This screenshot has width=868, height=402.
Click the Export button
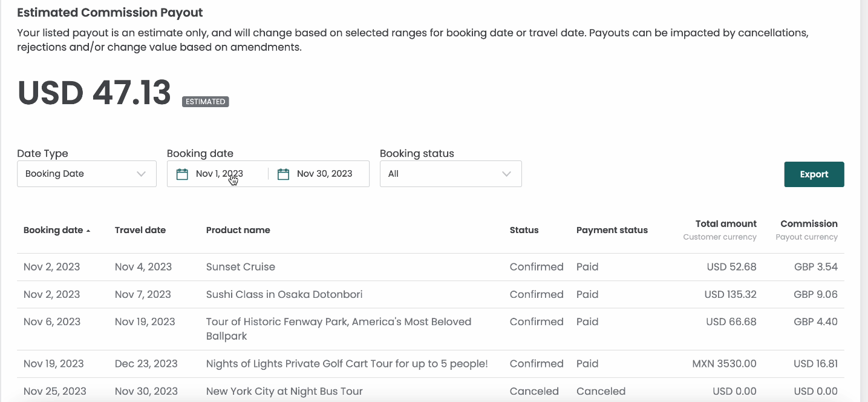(814, 174)
